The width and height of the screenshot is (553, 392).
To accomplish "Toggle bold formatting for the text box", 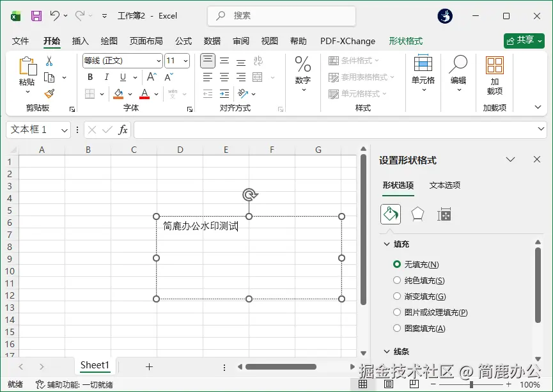I will point(90,76).
